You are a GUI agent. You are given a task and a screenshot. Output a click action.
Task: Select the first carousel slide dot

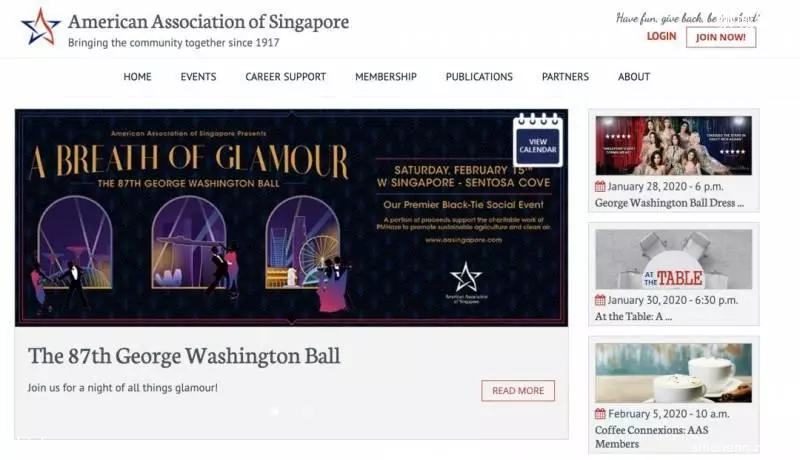pyautogui.click(x=275, y=412)
